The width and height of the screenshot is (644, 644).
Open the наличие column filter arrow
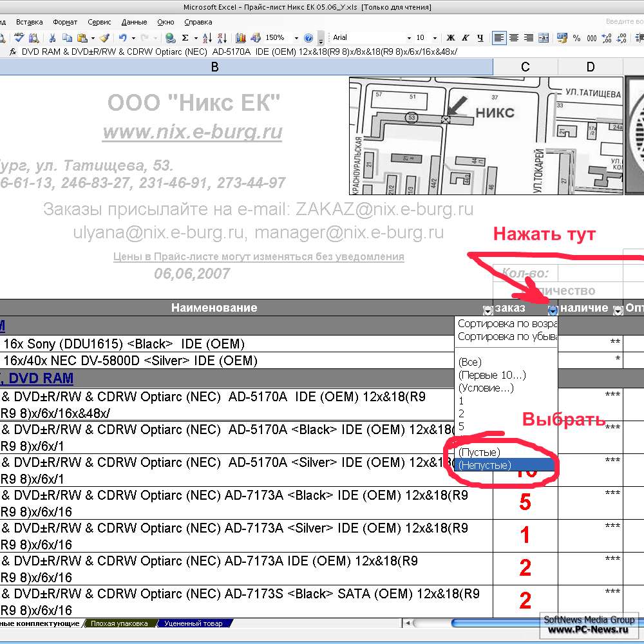(x=618, y=310)
